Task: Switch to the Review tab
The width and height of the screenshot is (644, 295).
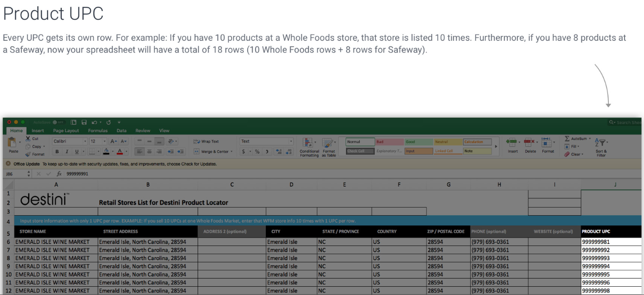Action: tap(143, 131)
